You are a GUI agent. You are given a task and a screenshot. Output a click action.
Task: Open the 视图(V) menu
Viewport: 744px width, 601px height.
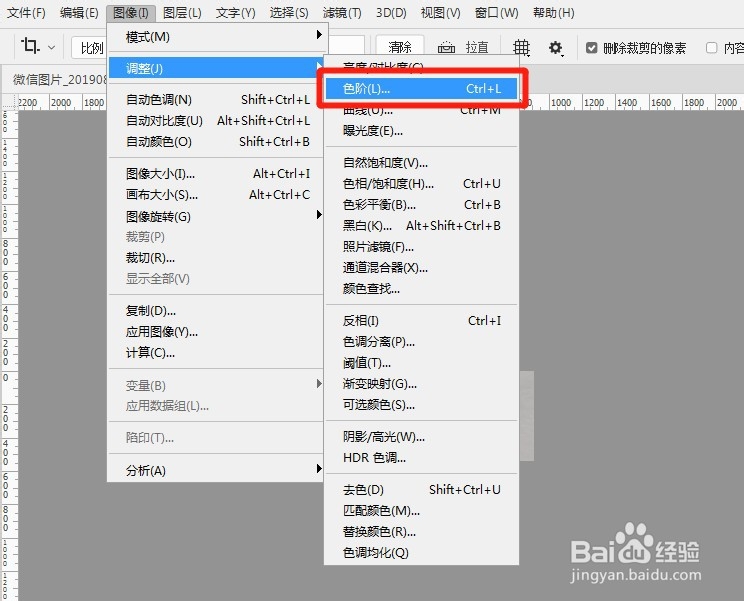pyautogui.click(x=440, y=12)
